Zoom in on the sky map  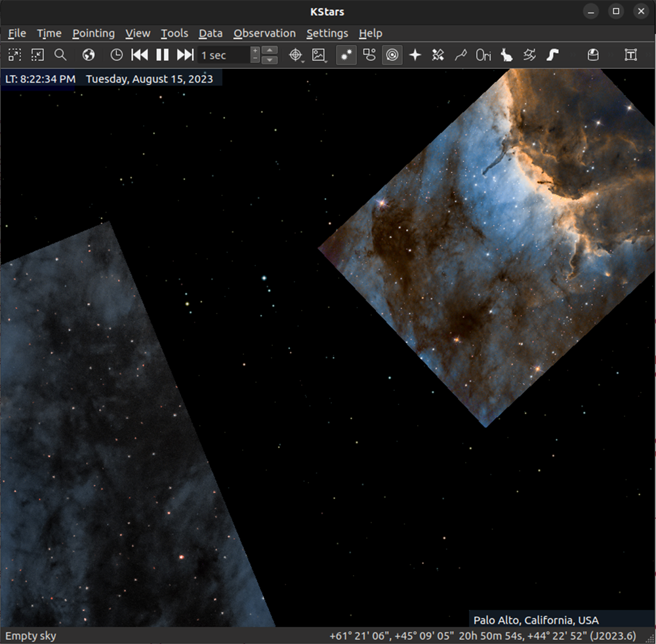[14, 55]
